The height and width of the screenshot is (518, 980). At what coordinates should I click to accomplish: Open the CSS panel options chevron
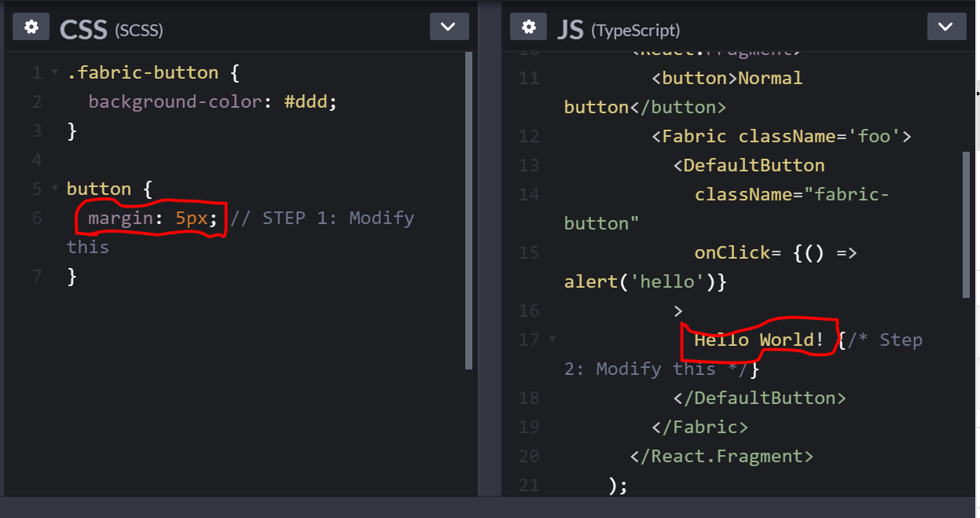[x=449, y=26]
